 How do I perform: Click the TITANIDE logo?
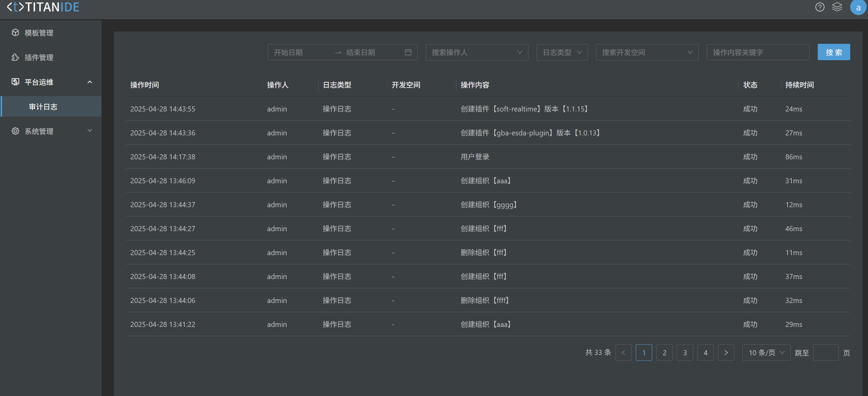coord(43,7)
